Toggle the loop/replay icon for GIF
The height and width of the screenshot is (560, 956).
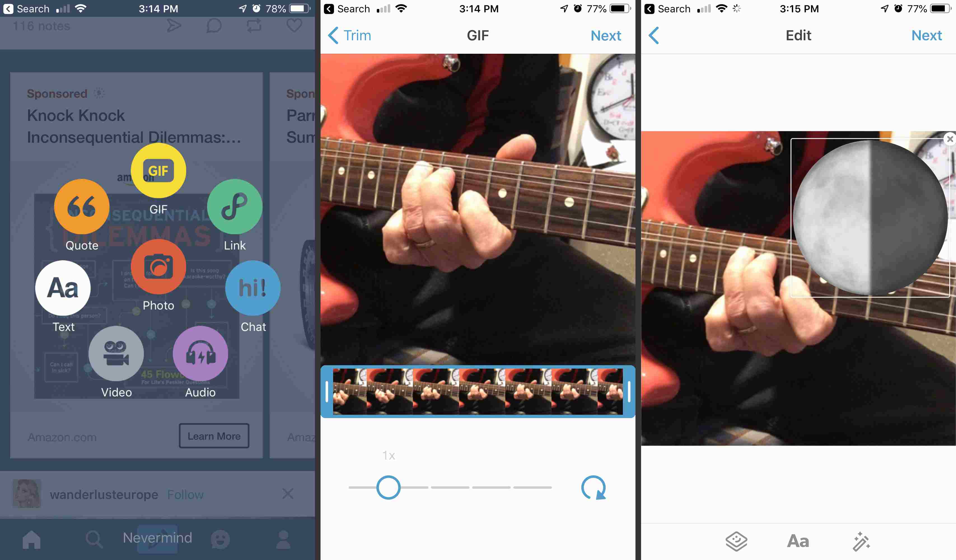pyautogui.click(x=594, y=487)
